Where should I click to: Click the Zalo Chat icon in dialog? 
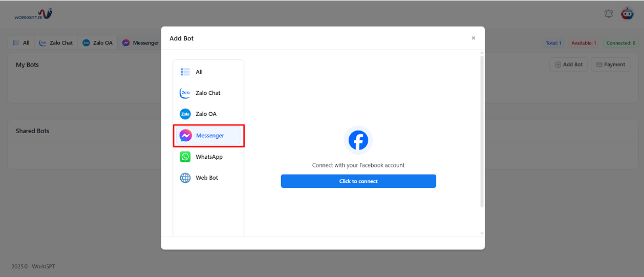coord(185,93)
